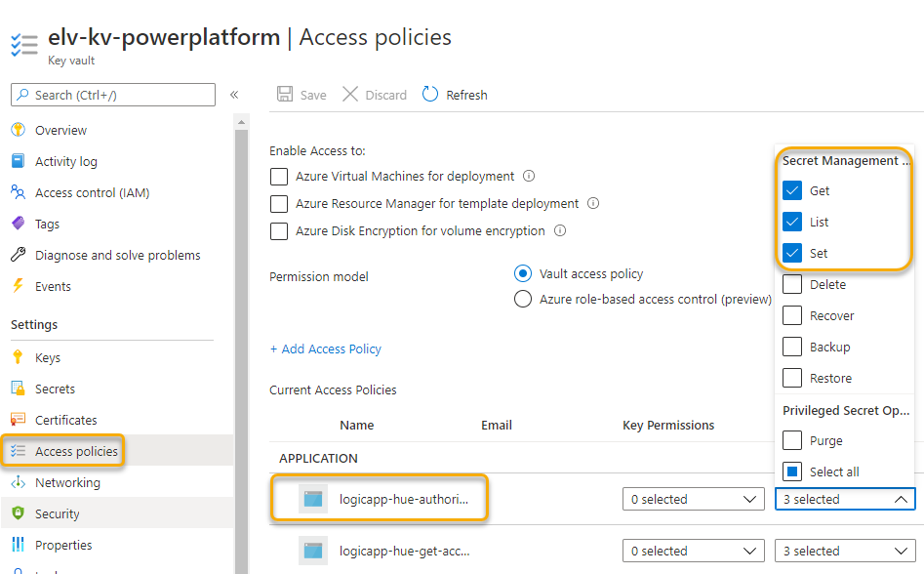
Task: Click the Events lightning bolt icon
Action: coord(19,286)
